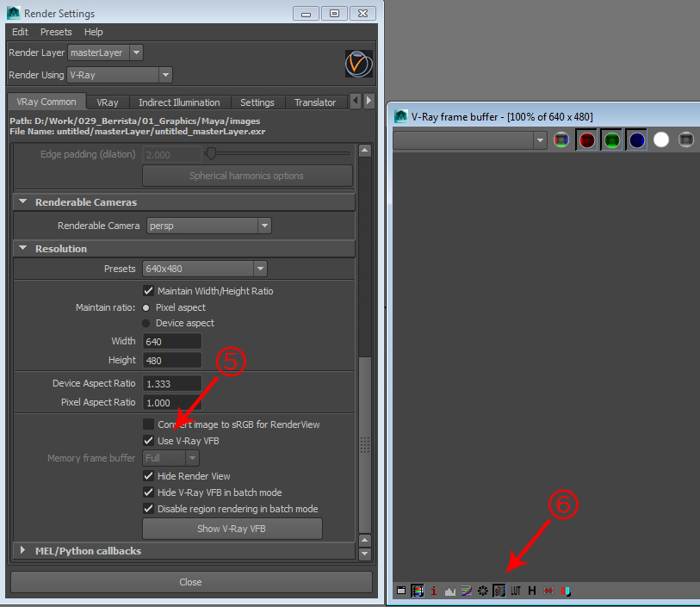Switch to alpha channel (white circle)

[x=661, y=140]
